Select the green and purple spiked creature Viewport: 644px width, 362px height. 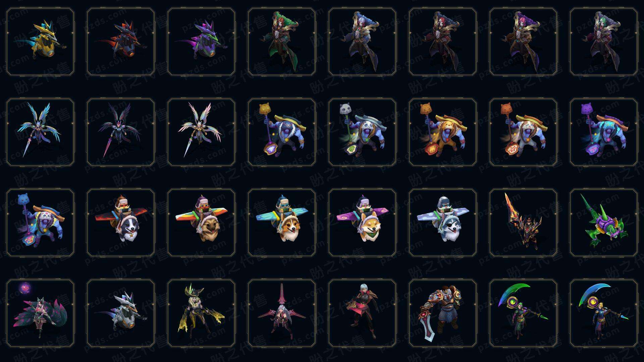point(604,223)
